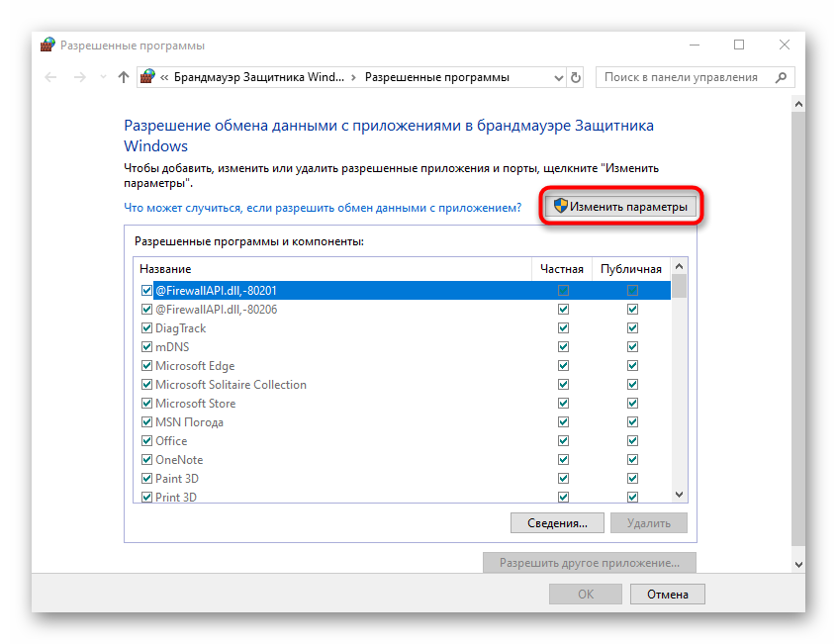Toggle checkbox for @FirewallAPI.dll,-80201
The width and height of the screenshot is (837, 644).
click(x=146, y=290)
